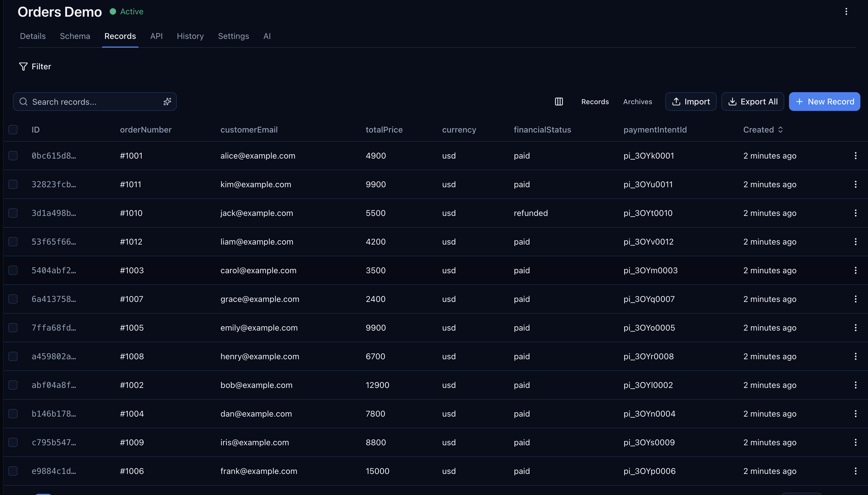Open row actions for jack@example.com order
Image resolution: width=868 pixels, height=495 pixels.
point(855,213)
